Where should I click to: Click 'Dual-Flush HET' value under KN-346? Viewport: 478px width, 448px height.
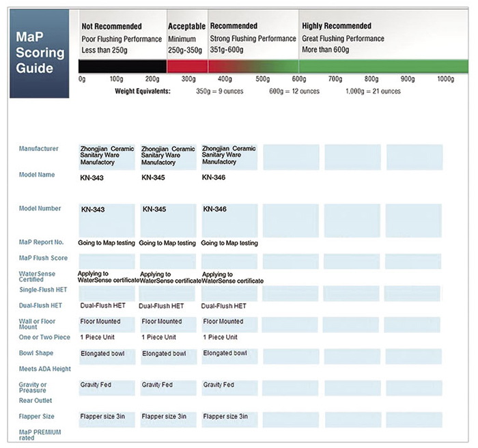pyautogui.click(x=223, y=306)
